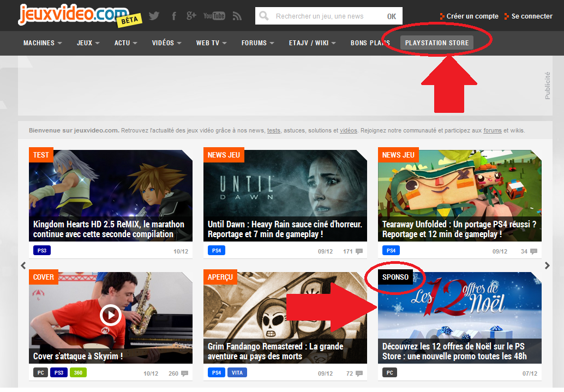Image resolution: width=564 pixels, height=392 pixels.
Task: Play the 'Cover s'attaque à Skyrim' video
Action: (110, 315)
